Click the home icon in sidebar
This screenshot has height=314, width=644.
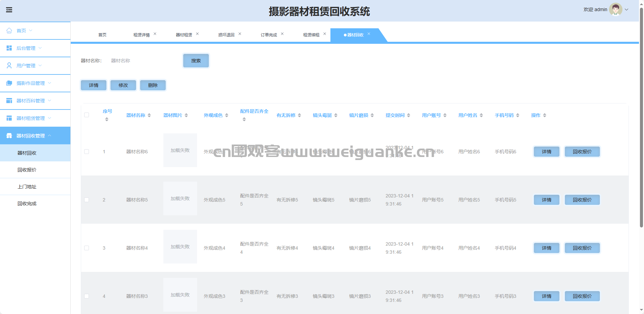(9, 31)
